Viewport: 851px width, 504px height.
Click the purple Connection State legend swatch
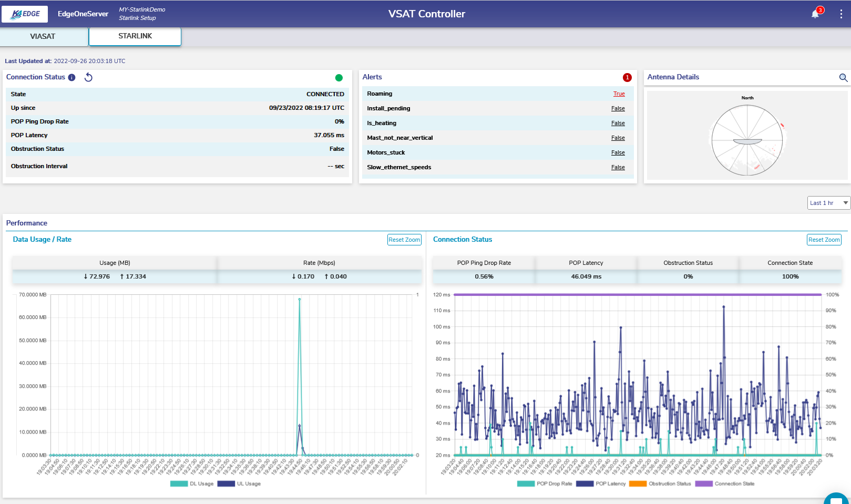coord(704,484)
